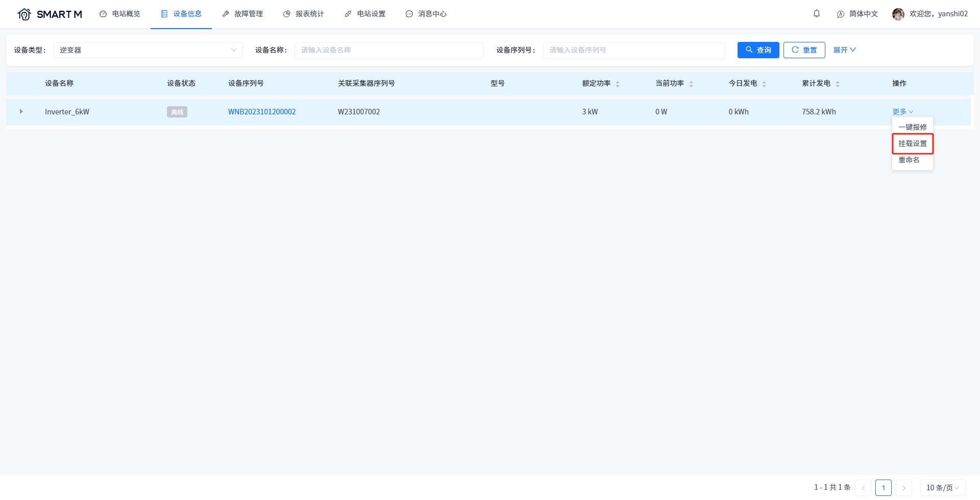Toggle the 更多 actions dropdown
Screen dimensions: 980x500
902,112
